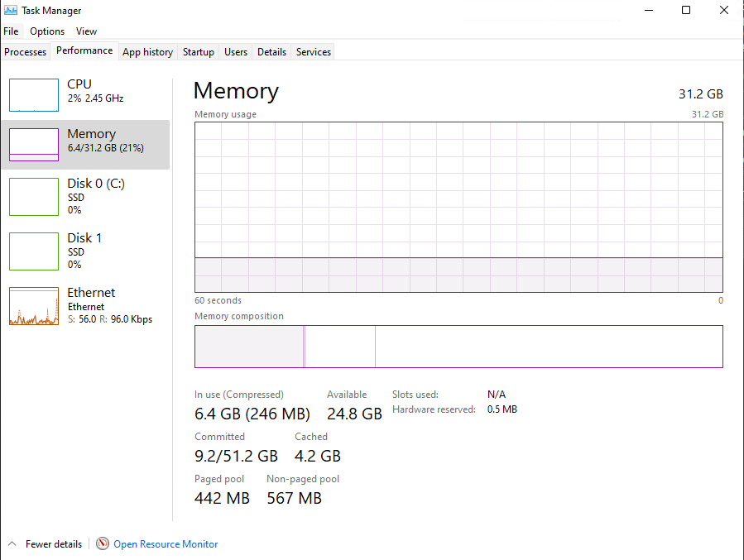Screen dimensions: 744x560
Task: Select the Memory mini graph thumbnail
Action: 34,145
